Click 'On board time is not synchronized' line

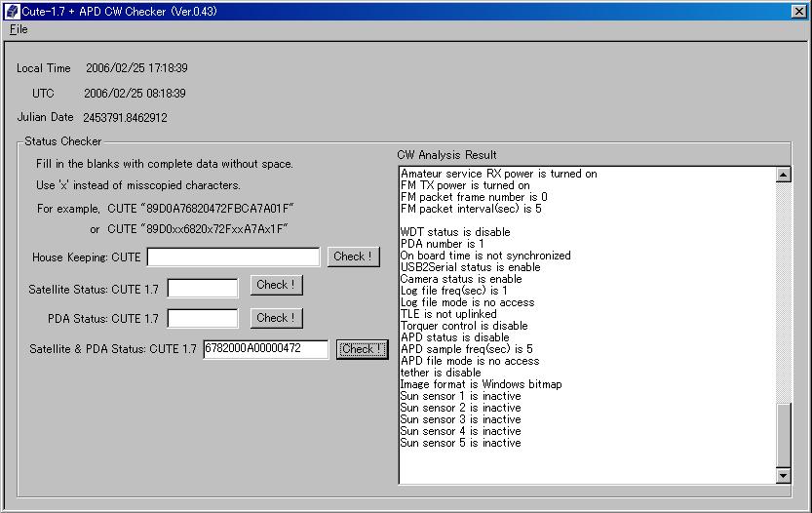[485, 256]
